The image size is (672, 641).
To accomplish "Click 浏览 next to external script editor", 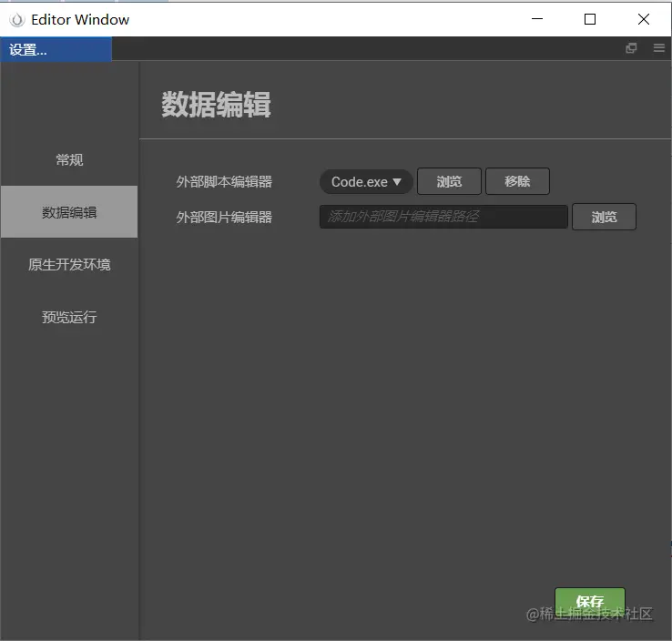I will click(x=449, y=182).
